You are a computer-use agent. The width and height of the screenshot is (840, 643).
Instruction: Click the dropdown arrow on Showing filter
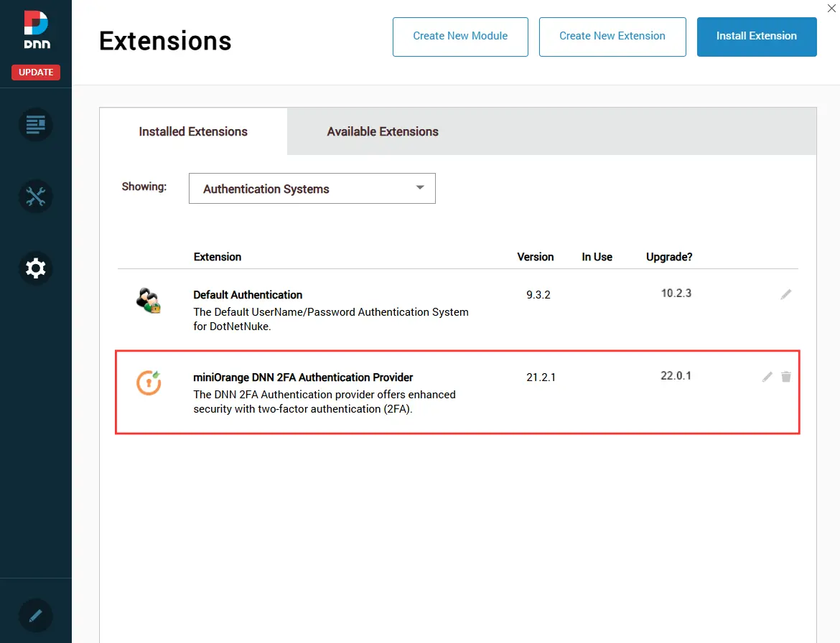[x=420, y=187]
